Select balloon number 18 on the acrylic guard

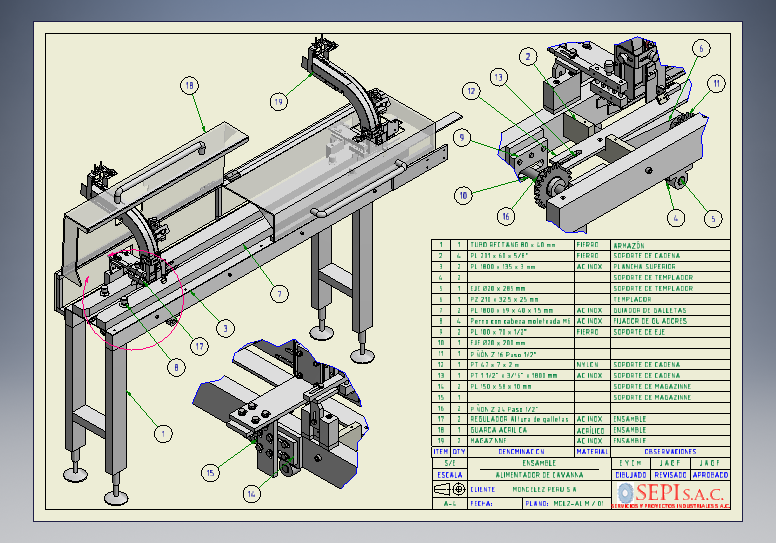[x=189, y=86]
